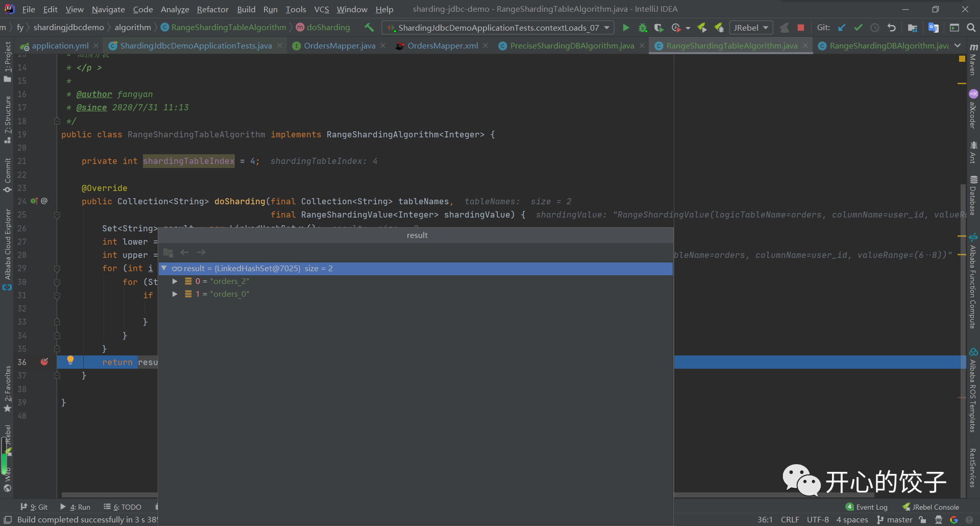Toggle the breakpoint on line 36
Image resolution: width=980 pixels, height=526 pixels.
44,362
